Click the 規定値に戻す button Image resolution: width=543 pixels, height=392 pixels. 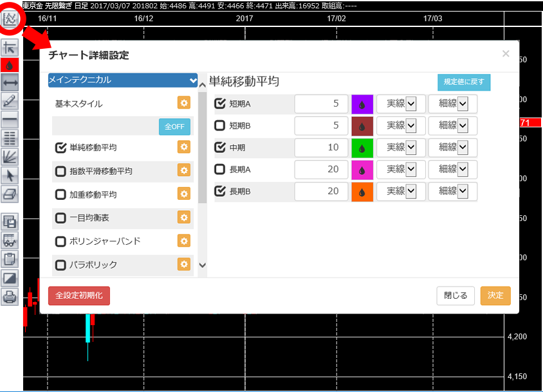click(x=464, y=82)
